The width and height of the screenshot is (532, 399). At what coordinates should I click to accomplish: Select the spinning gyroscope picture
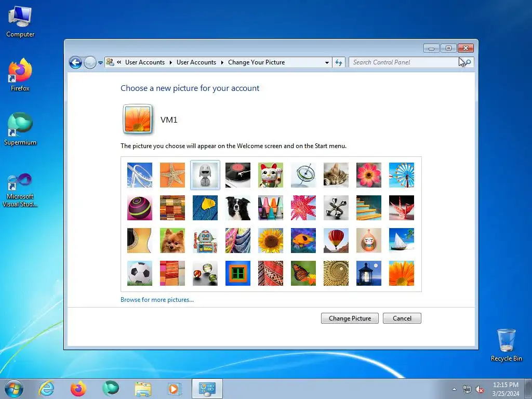click(303, 175)
